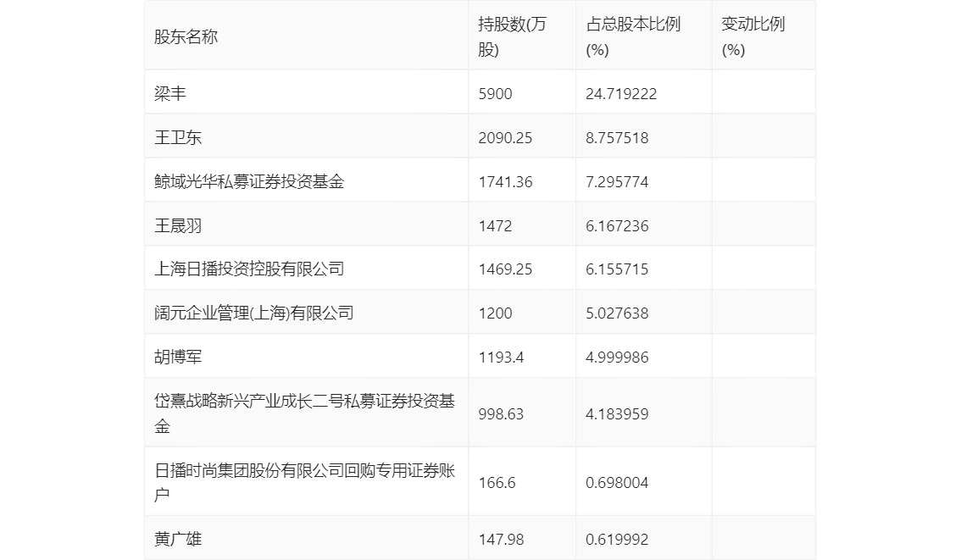Viewport: 961px width, 560px height.
Task: Select percentage 0.698004
Action: pos(617,483)
